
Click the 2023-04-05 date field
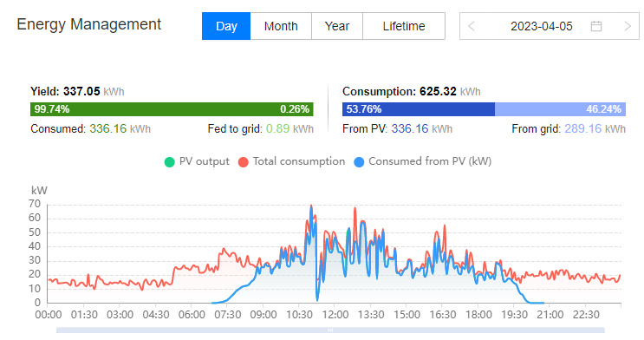550,26
